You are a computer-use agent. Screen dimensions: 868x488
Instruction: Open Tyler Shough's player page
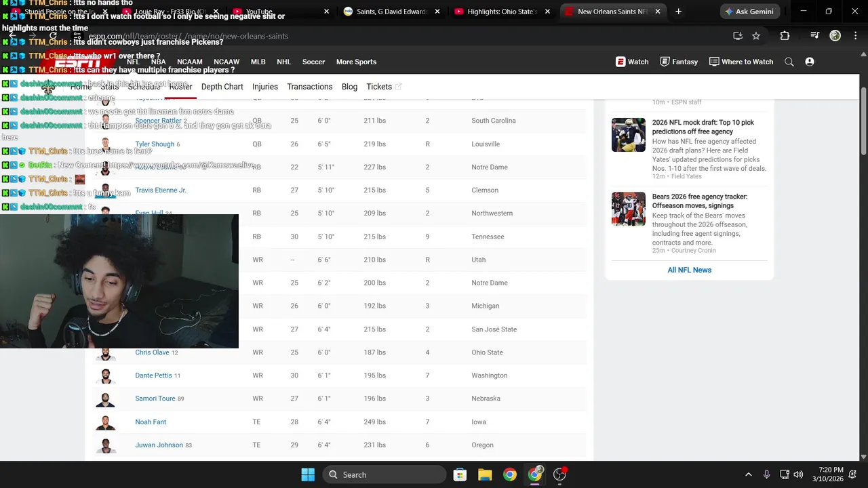click(x=155, y=144)
